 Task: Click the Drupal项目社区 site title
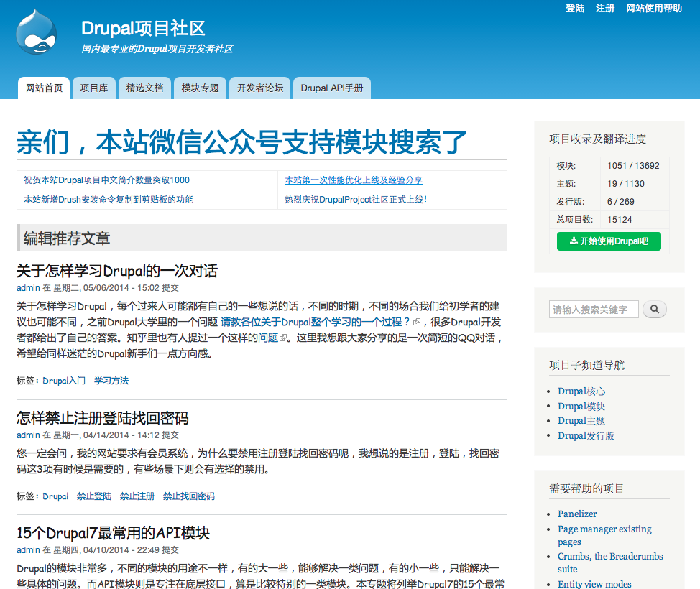(x=143, y=28)
